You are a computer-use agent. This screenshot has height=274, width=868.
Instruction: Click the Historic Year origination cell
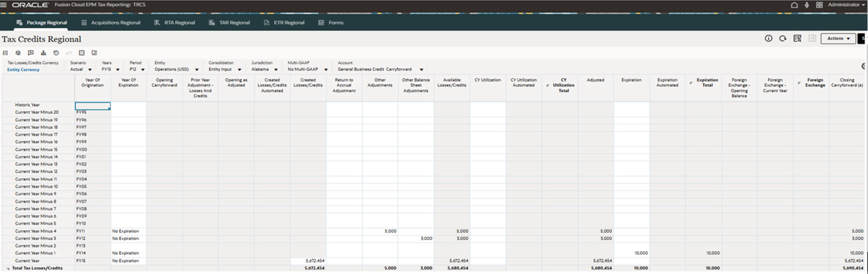pyautogui.click(x=93, y=106)
